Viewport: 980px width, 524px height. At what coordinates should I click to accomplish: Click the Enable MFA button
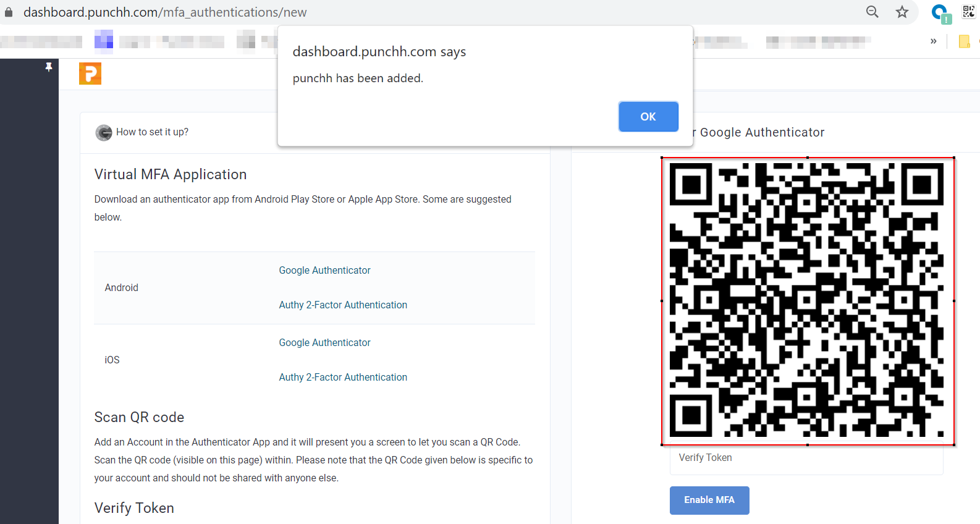coord(709,500)
